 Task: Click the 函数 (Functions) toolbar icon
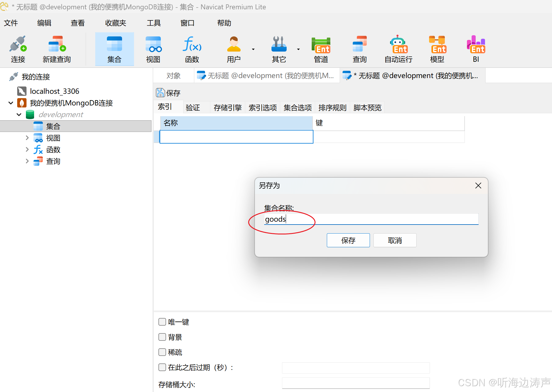coord(192,49)
